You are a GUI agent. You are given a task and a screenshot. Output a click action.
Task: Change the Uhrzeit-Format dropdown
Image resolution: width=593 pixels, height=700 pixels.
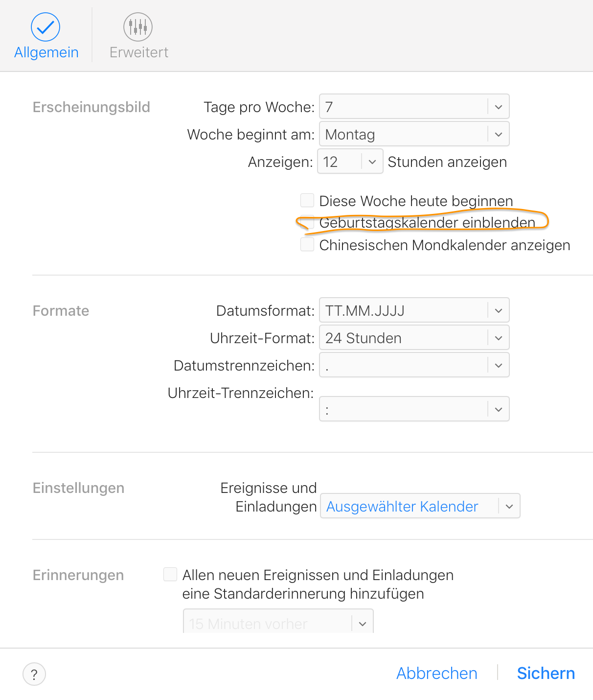414,338
